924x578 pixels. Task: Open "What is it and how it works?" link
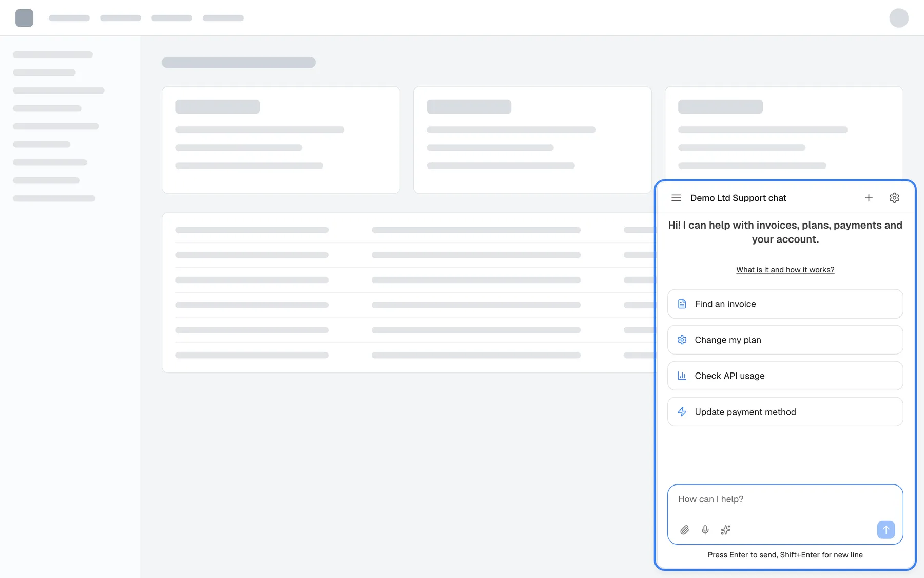[x=785, y=270]
